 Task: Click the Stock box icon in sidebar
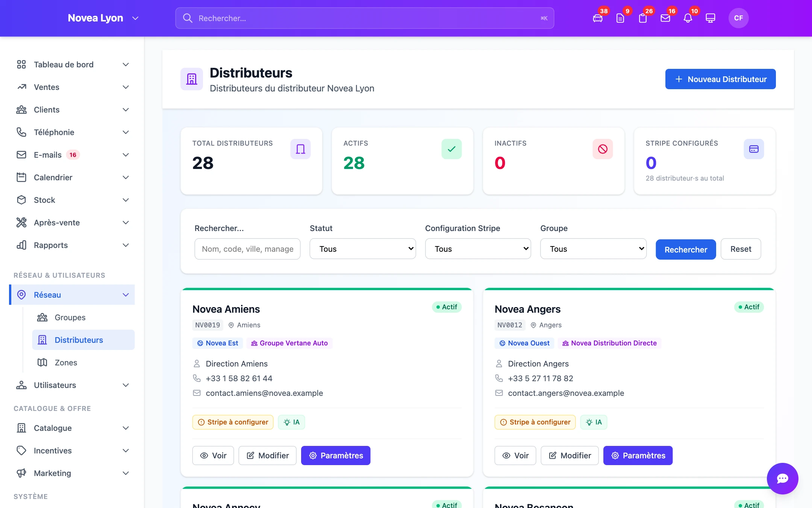[21, 200]
